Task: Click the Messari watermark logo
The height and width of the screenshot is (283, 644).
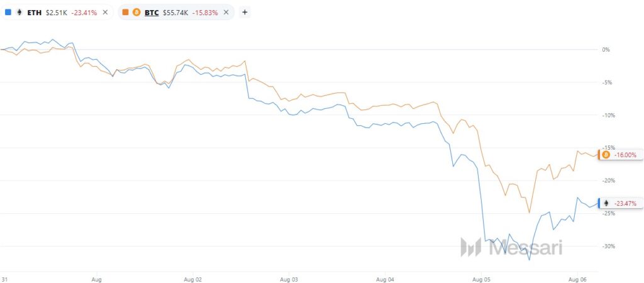Action: tap(511, 247)
